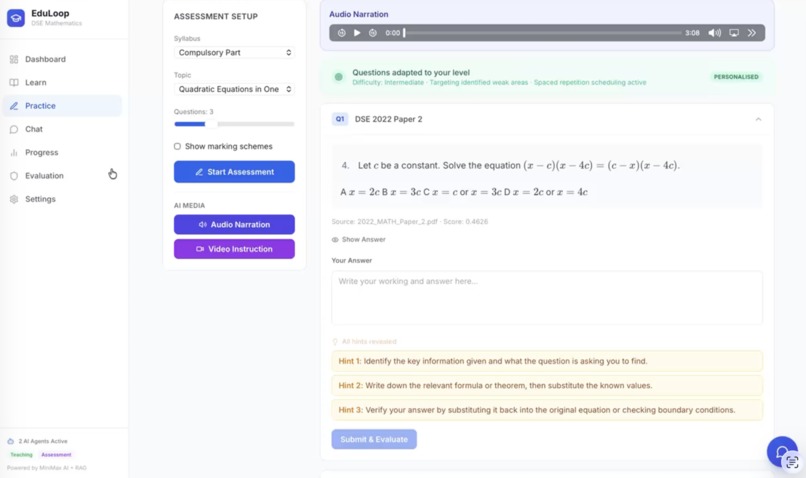
Task: Click the EduLoop graduation cap logo
Action: coord(16,17)
